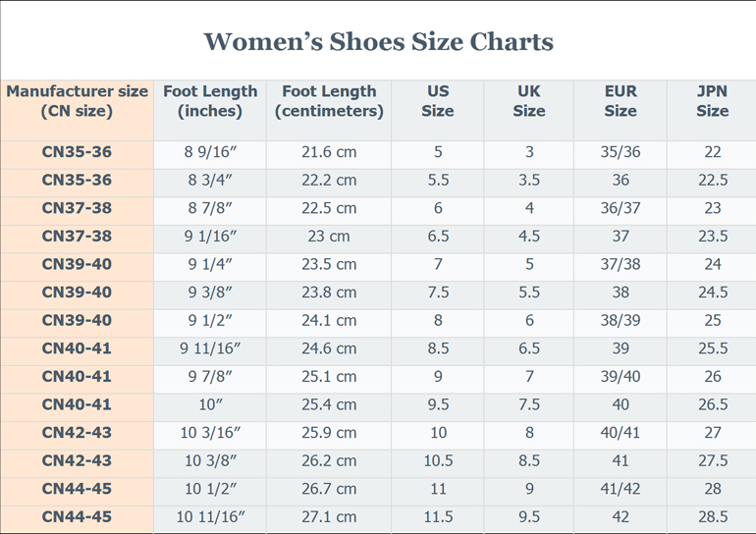Select the JPN size 28.5 cell
Screen dimensions: 756x534
(712, 516)
